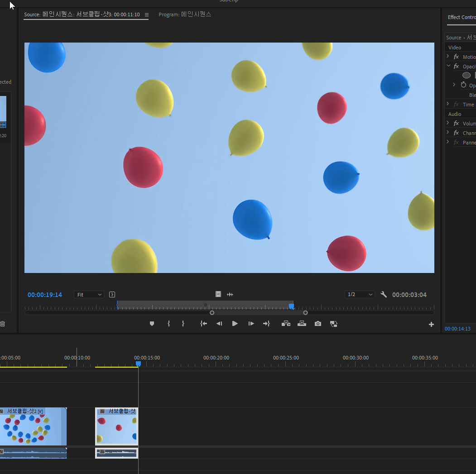Click Drag Audio Only waveform icon

230,295
